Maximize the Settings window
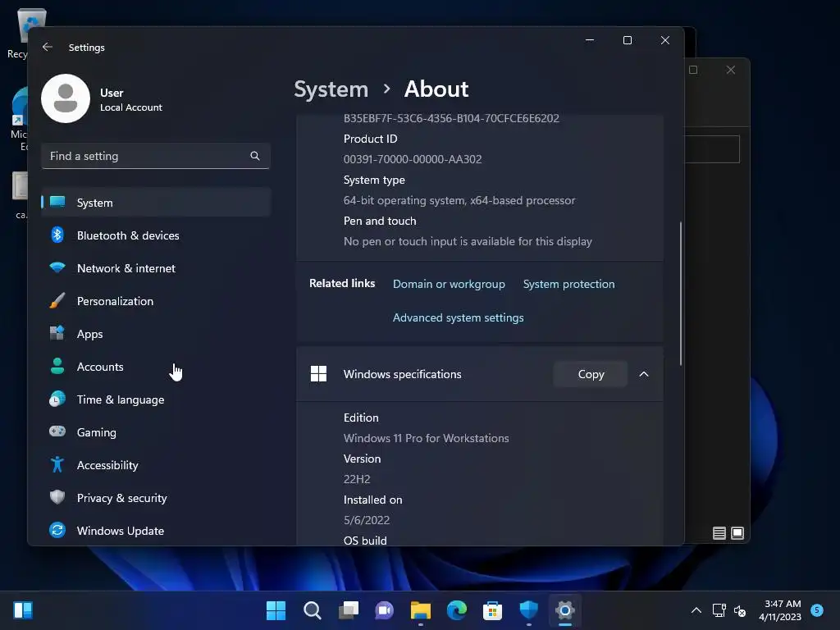Image resolution: width=840 pixels, height=630 pixels. 628,40
